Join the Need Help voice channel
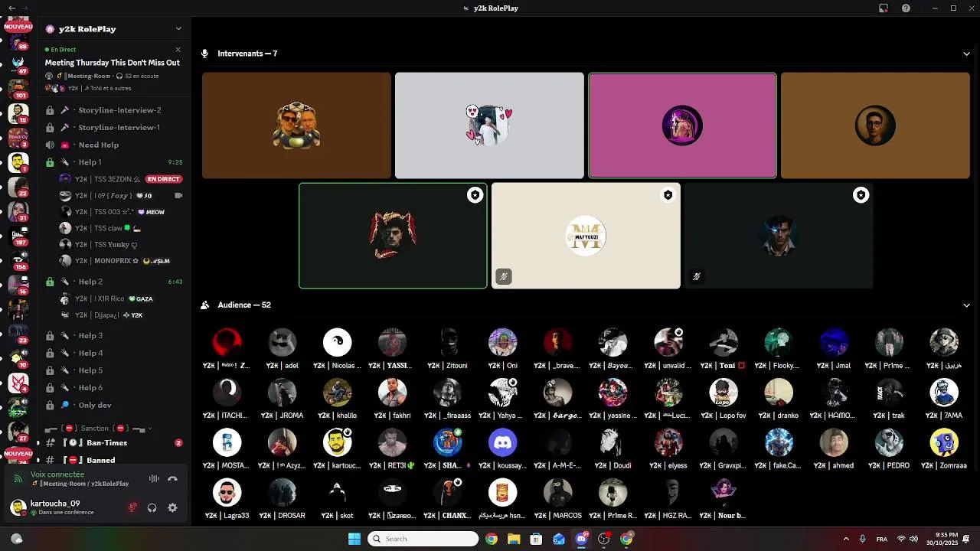This screenshot has width=980, height=551. click(113, 145)
